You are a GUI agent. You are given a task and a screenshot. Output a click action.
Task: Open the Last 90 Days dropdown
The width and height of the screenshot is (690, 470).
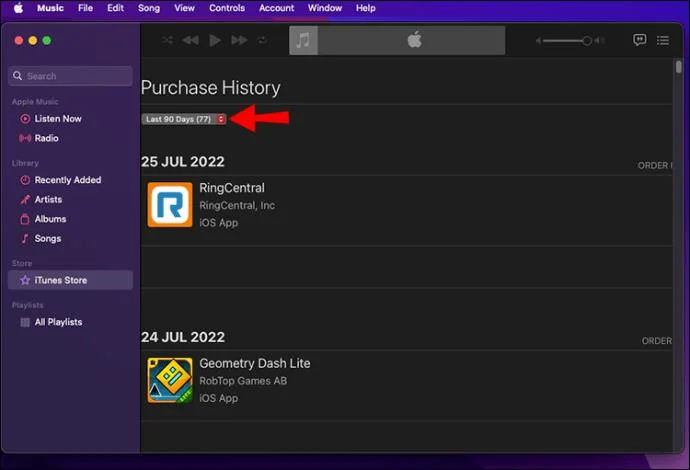(x=184, y=119)
